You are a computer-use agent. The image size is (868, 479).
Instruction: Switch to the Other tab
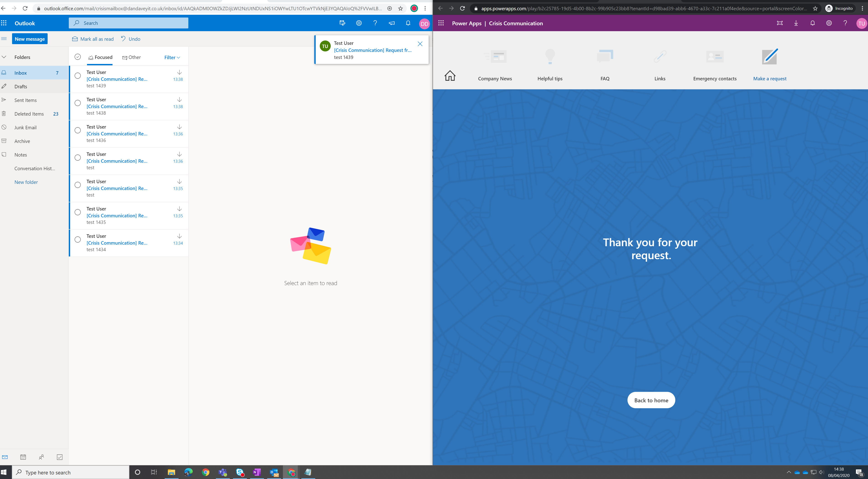(131, 57)
